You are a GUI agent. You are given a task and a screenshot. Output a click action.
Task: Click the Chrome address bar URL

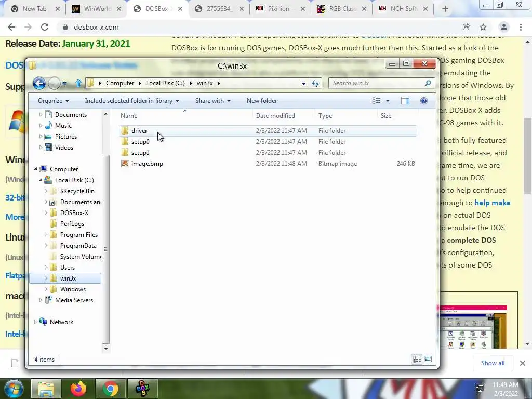coord(96,27)
